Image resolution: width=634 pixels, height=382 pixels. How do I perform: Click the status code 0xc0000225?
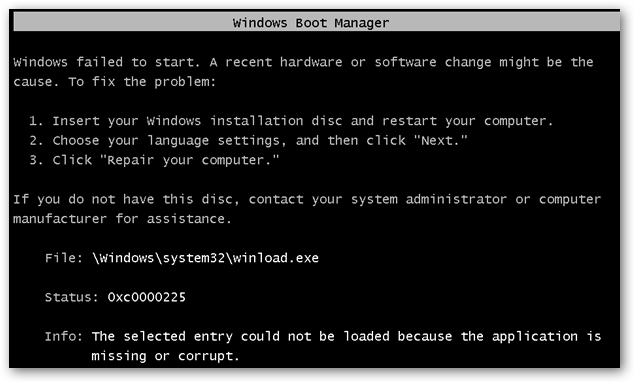[x=146, y=297]
